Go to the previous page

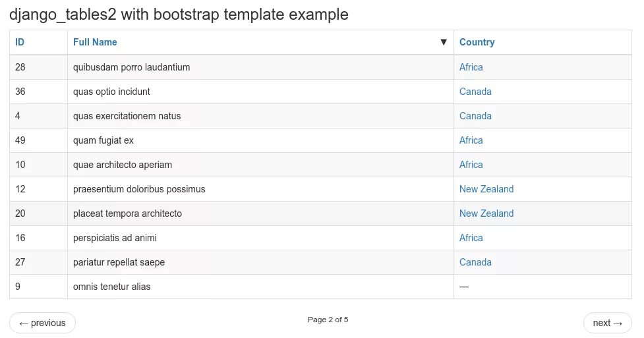click(x=42, y=323)
